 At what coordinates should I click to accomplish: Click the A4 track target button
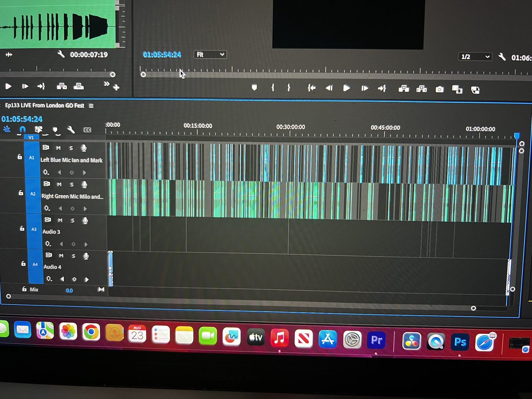pyautogui.click(x=35, y=265)
